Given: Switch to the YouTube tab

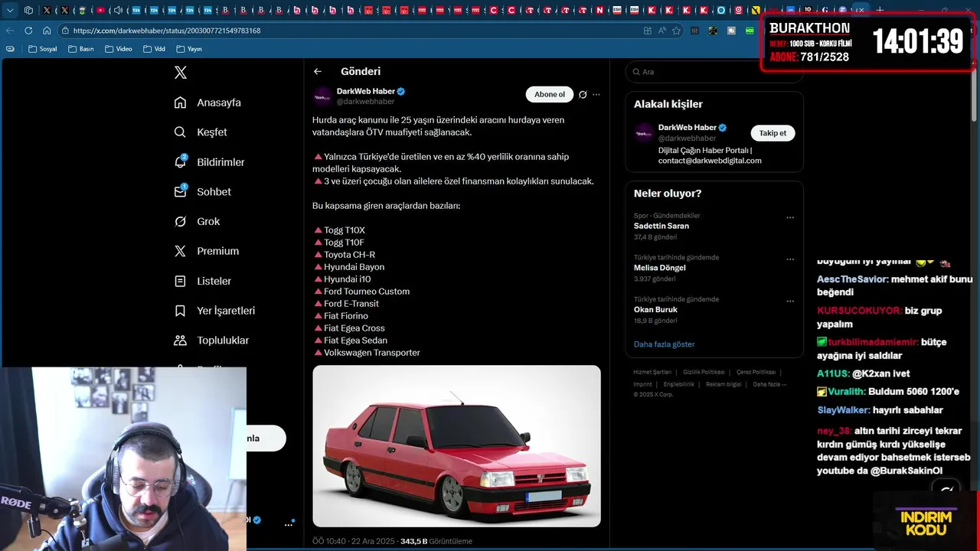Looking at the screenshot, I should pyautogui.click(x=100, y=10).
